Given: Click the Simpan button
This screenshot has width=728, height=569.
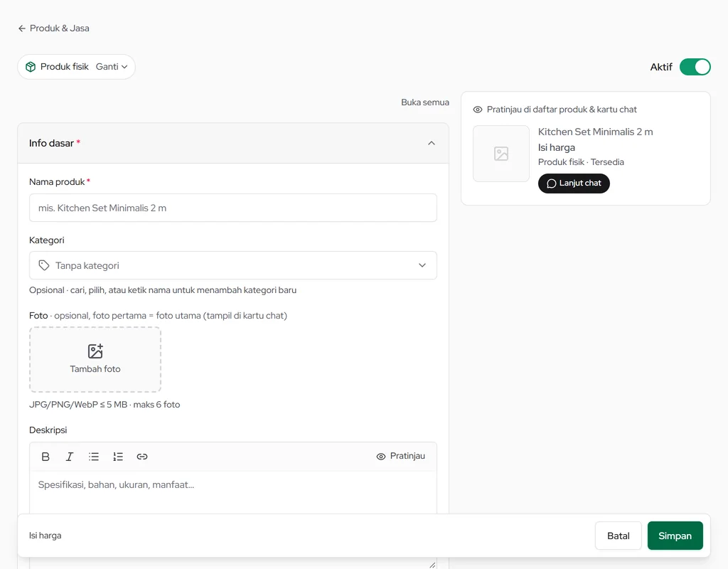Looking at the screenshot, I should (675, 536).
